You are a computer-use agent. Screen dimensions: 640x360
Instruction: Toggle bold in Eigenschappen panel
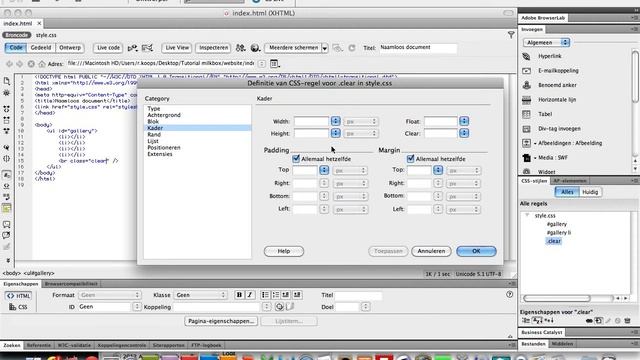click(x=239, y=295)
